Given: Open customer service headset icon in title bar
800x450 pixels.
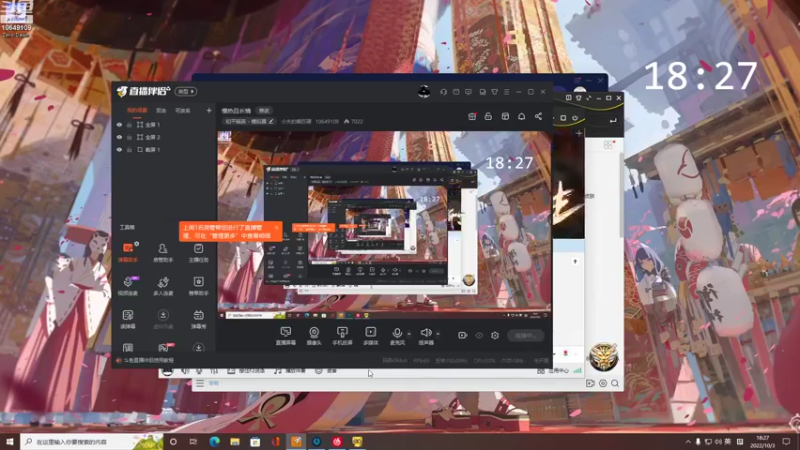Looking at the screenshot, I should click(x=443, y=92).
